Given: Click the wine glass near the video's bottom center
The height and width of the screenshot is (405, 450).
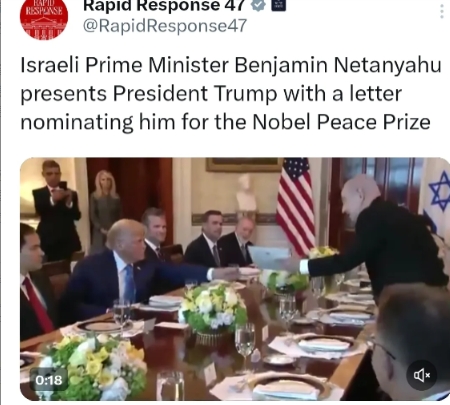Looking at the screenshot, I should coord(245,347).
